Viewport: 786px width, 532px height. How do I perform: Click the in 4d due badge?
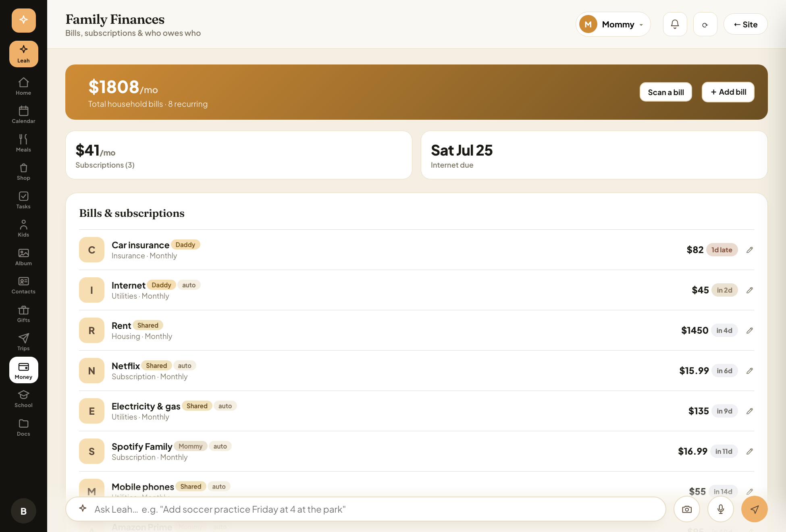click(724, 330)
